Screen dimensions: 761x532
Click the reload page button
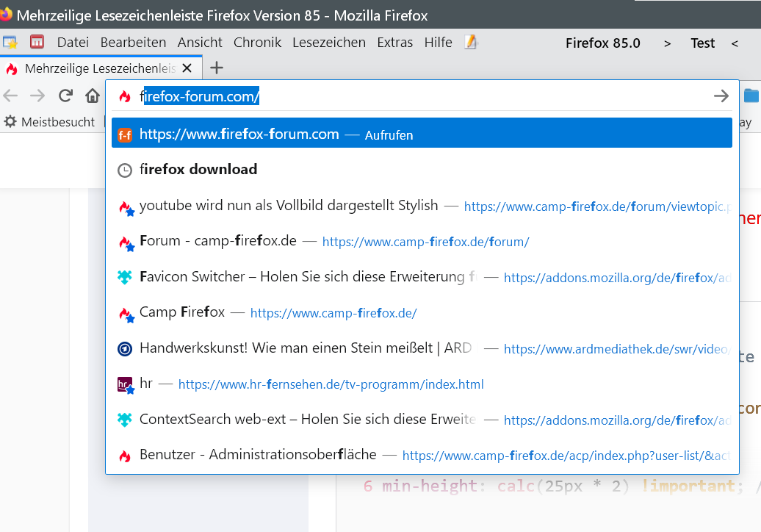(66, 96)
